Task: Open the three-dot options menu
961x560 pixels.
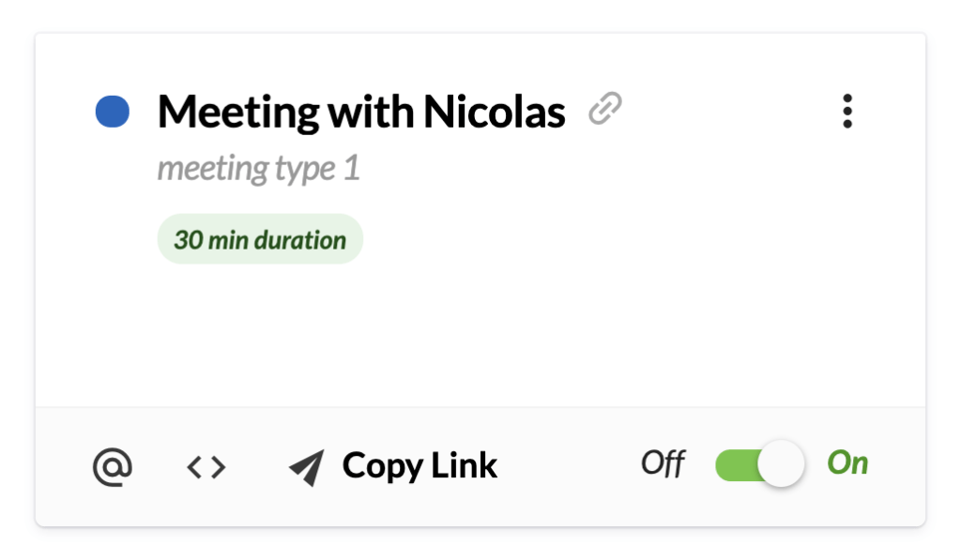Action: [847, 111]
